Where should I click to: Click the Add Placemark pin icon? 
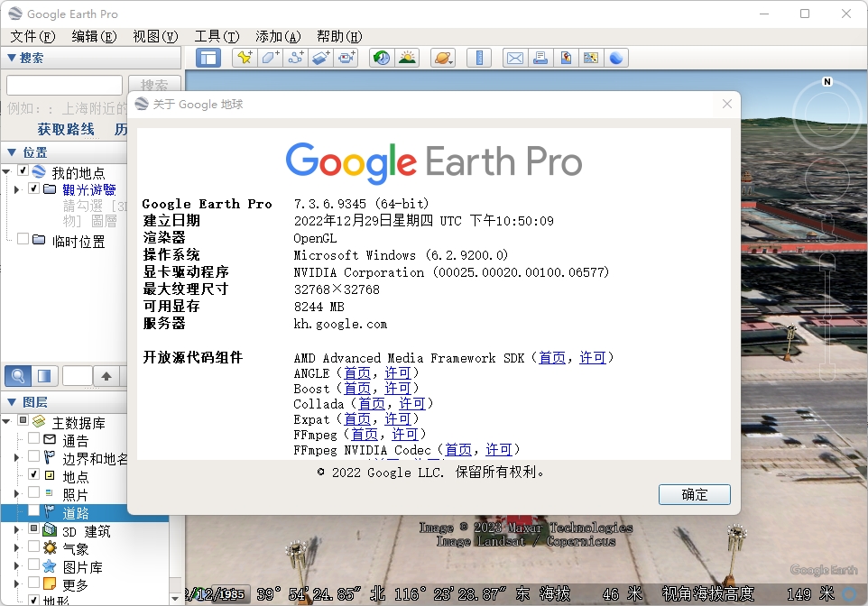(x=245, y=58)
